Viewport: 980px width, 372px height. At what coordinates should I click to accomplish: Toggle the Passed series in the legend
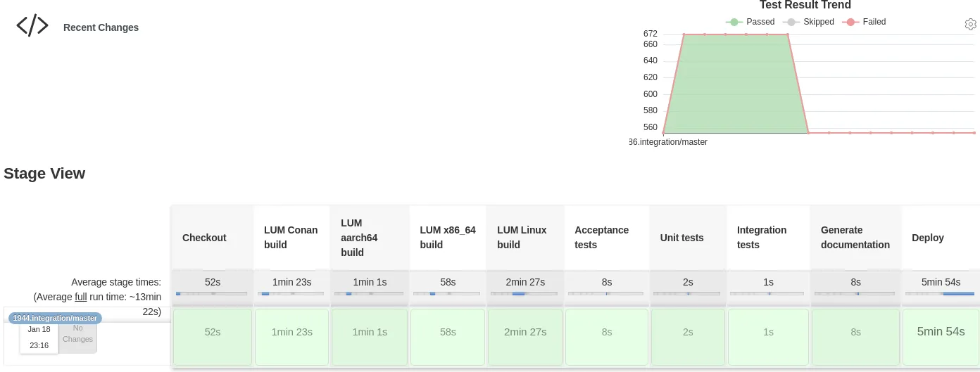click(x=750, y=22)
